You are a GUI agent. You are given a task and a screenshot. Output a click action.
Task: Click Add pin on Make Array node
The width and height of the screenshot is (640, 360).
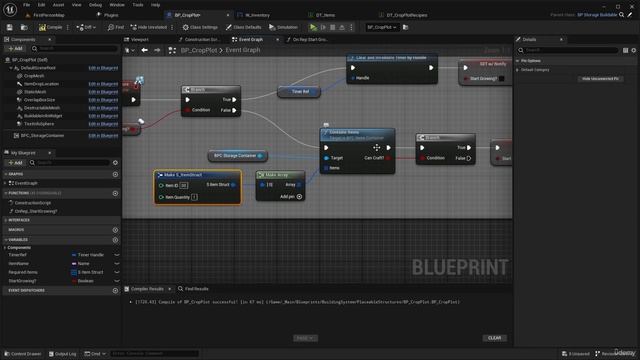click(291, 197)
